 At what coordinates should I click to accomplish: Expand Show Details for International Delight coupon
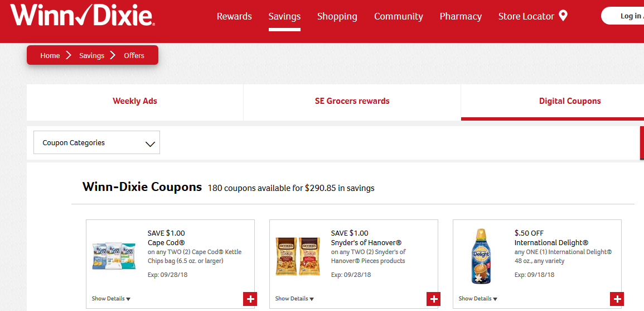478,299
